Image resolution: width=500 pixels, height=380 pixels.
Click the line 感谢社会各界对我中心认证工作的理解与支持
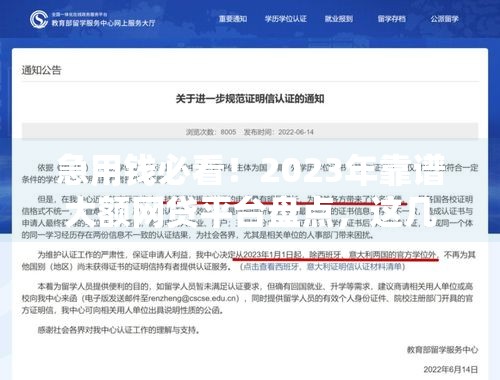119,330
